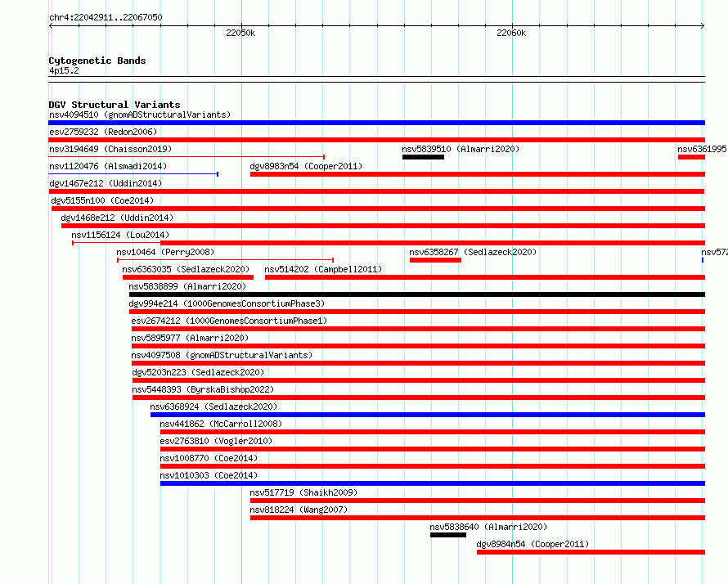Image resolution: width=728 pixels, height=584 pixels.
Task: Open the nsv4097508 (gnomADStructuralVariants) label
Action: [222, 355]
